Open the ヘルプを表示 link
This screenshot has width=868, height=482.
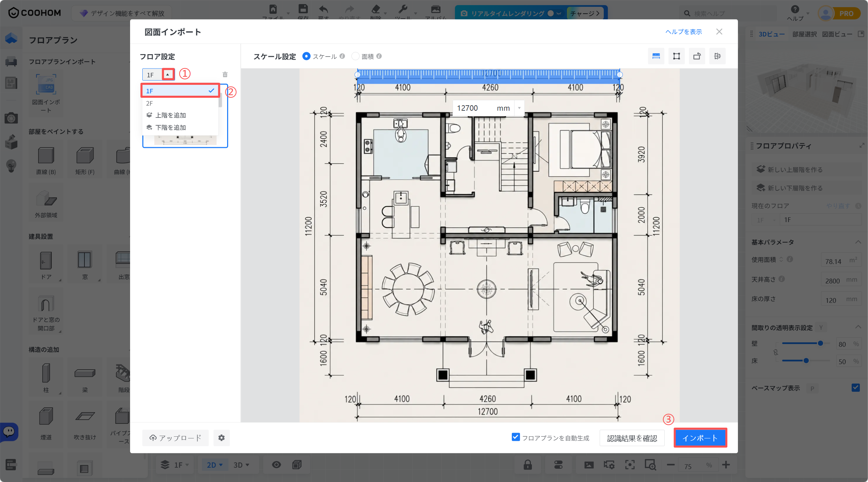tap(684, 32)
